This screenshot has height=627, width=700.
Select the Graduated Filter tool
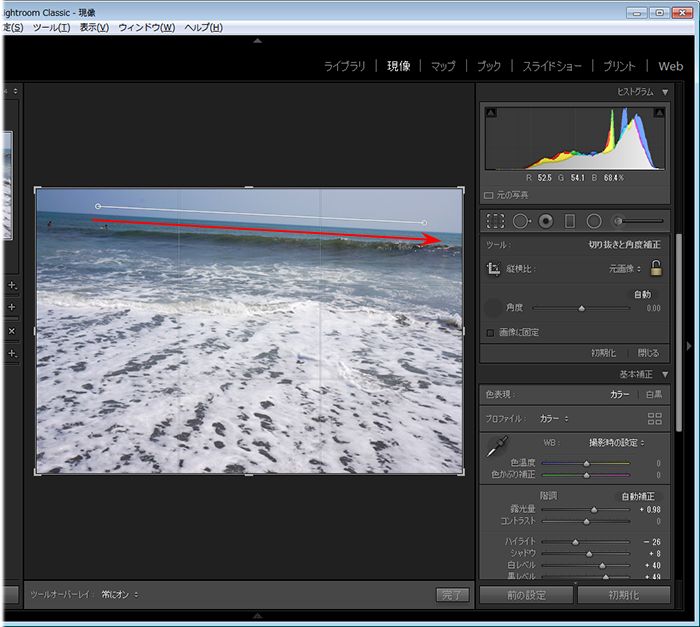[x=570, y=221]
